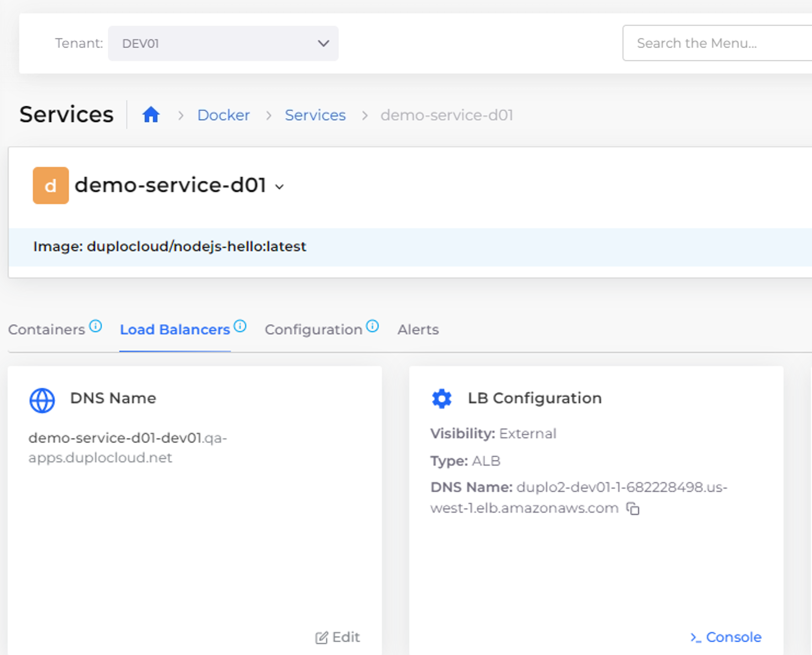Show info icon next to Configuration
Viewport: 812px width, 655px height.
tap(372, 326)
